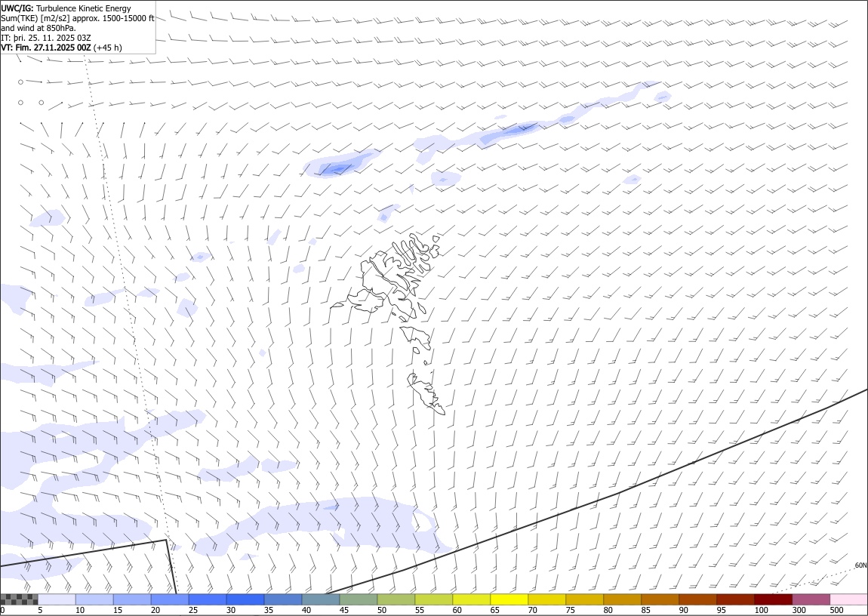Click the bright yellow 65–70 legend swatch
The image size is (868, 616).
coord(509,599)
